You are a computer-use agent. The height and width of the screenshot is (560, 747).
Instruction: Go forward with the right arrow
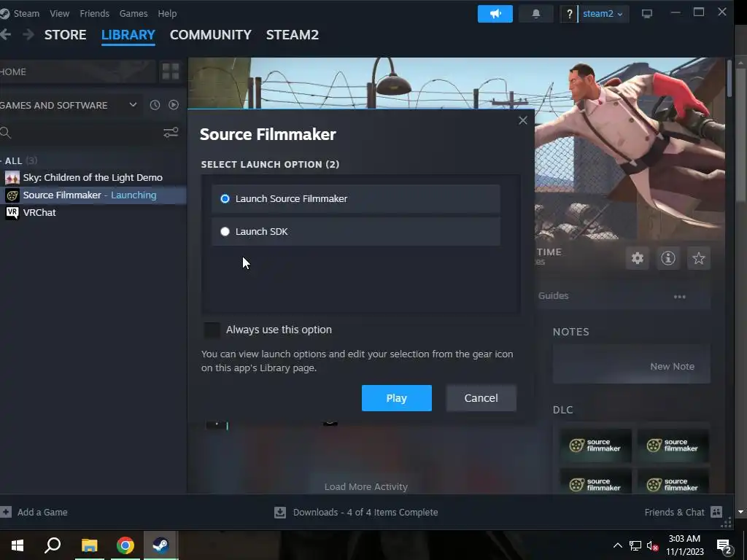click(x=28, y=34)
